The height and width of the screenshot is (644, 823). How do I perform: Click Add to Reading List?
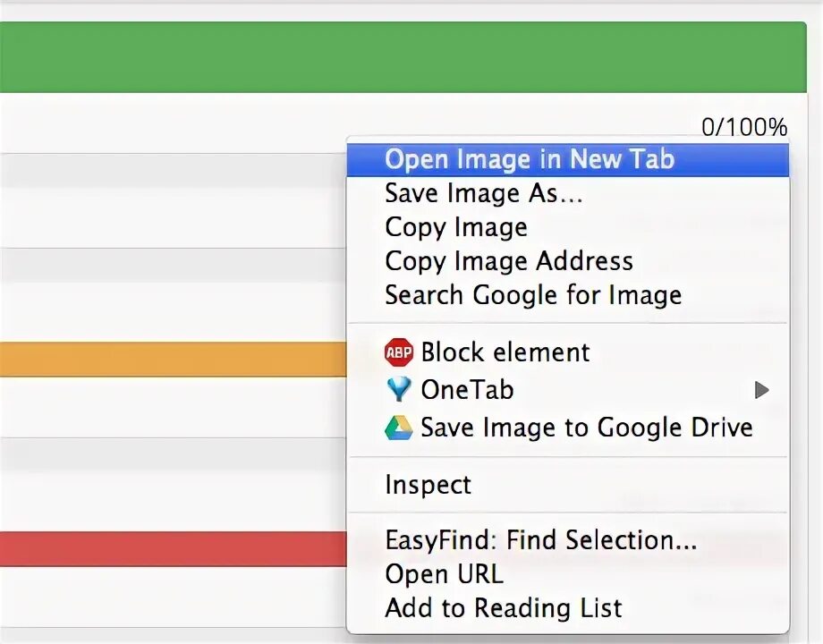(x=503, y=608)
